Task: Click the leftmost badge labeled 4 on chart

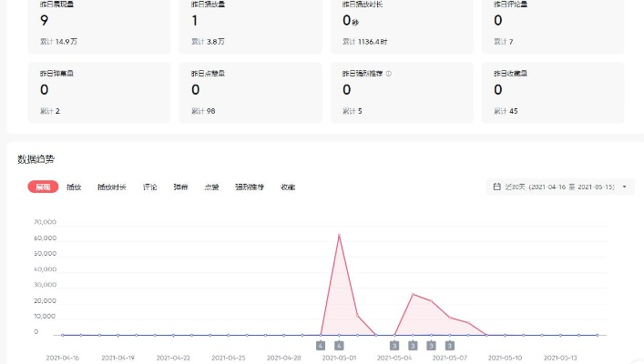Action: point(321,346)
